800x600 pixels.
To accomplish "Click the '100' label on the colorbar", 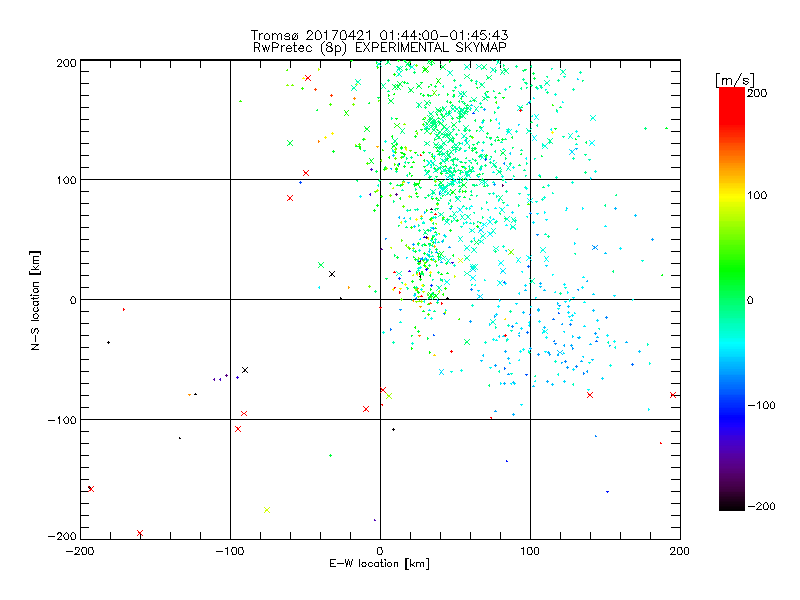I will [757, 195].
